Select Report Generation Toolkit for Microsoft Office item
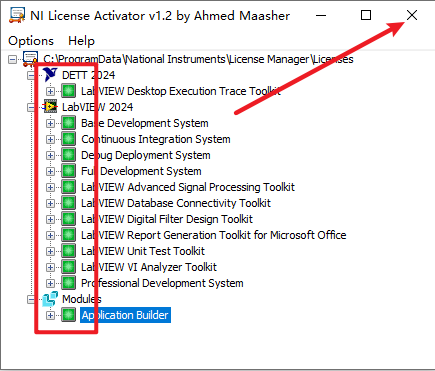Screen dimensions: 435x371 pyautogui.click(x=214, y=235)
